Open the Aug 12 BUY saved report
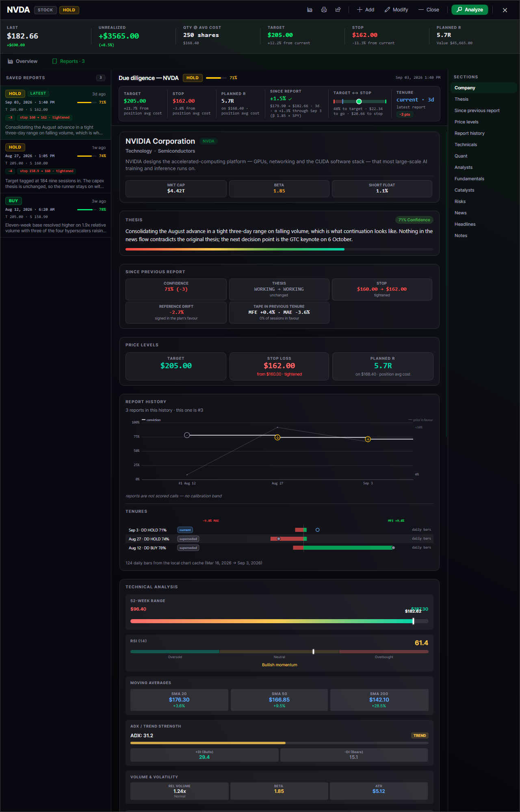Image resolution: width=520 pixels, height=812 pixels. pyautogui.click(x=56, y=216)
